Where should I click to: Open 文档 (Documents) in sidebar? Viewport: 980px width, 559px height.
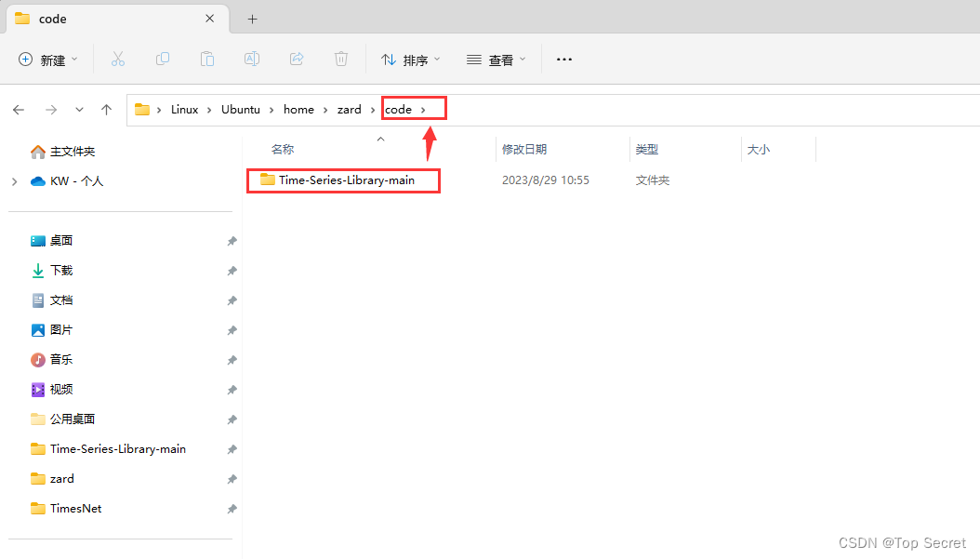[x=51, y=300]
